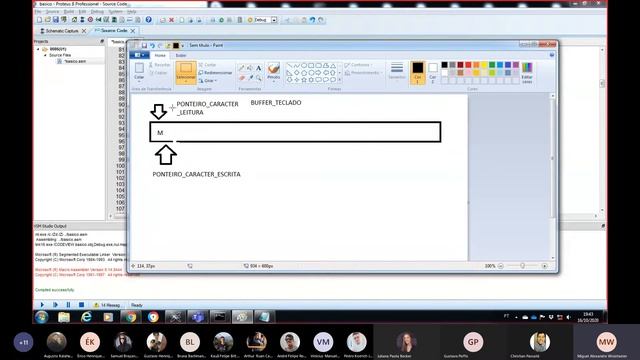The height and width of the screenshot is (360, 640).
Task: Click Undo arrow in Paint title bar
Action: [x=152, y=45]
